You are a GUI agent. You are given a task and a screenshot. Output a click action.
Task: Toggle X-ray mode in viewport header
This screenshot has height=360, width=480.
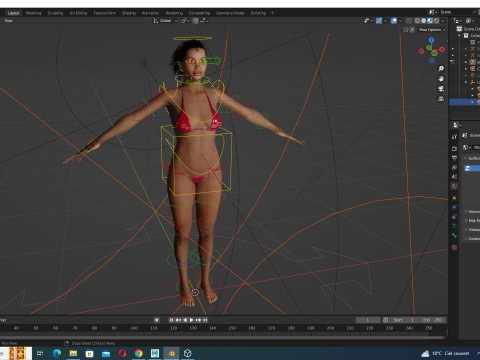[409, 21]
